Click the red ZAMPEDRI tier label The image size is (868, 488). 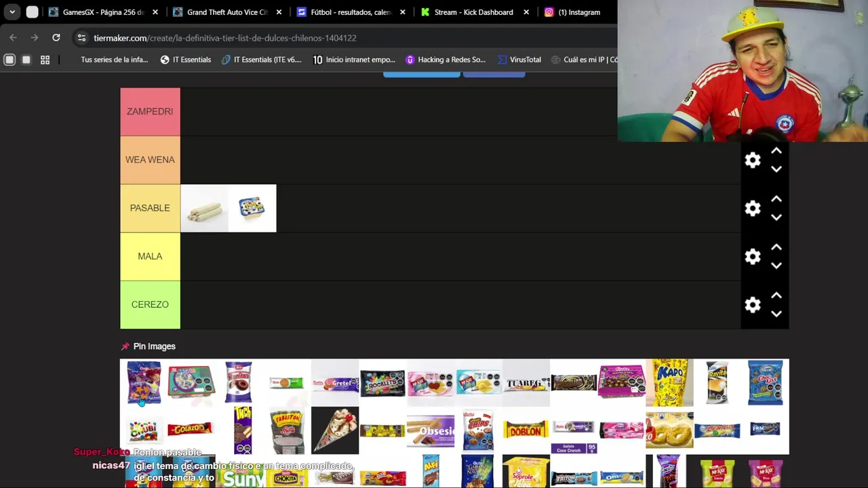[x=150, y=112]
